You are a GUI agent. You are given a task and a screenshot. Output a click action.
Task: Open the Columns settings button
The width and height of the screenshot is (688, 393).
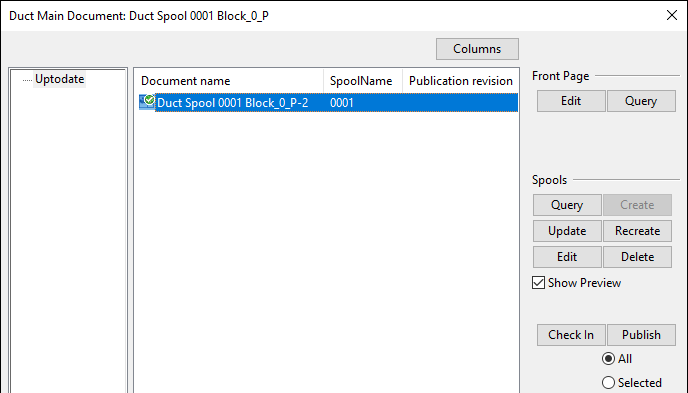pyautogui.click(x=477, y=49)
